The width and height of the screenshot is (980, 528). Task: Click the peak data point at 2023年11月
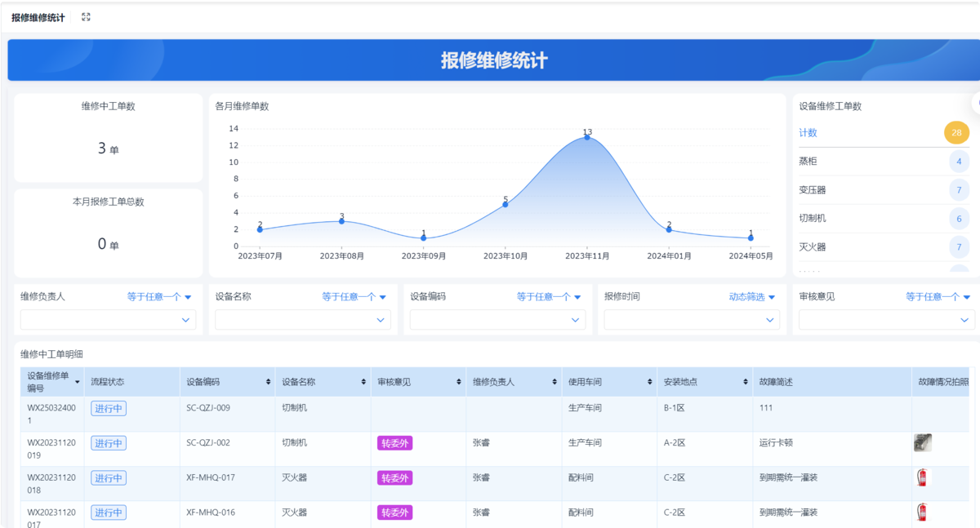tap(586, 137)
